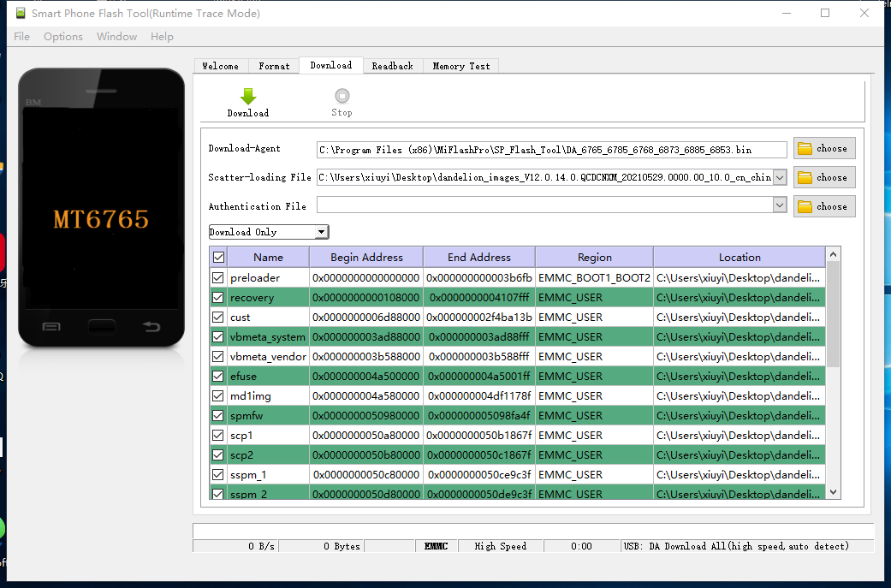Screen dimensions: 891x588
Task: Uncheck the vbmeta_system checkbox
Action: point(217,337)
